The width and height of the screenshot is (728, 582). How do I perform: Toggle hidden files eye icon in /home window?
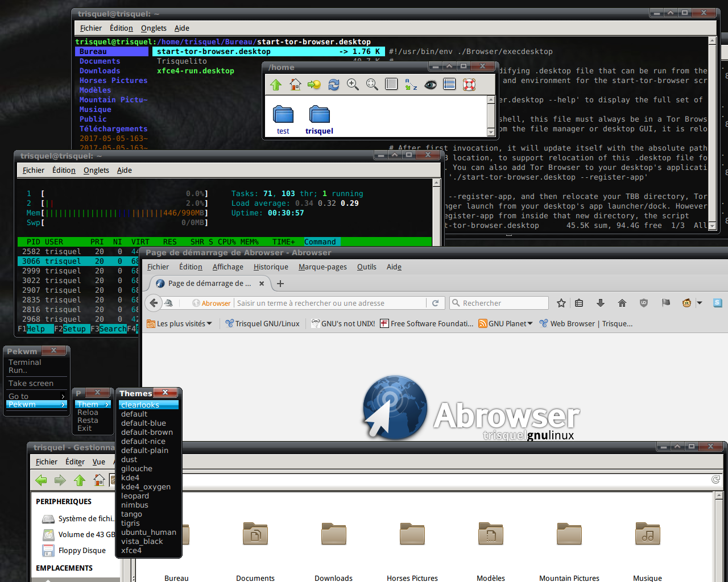point(431,85)
